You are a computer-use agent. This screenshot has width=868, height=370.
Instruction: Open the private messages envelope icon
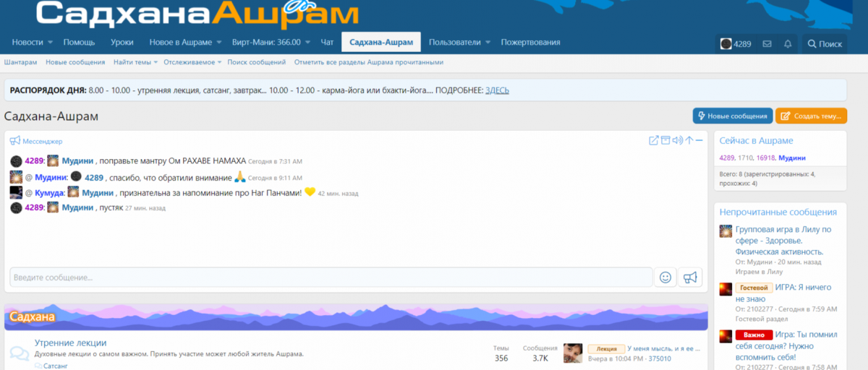767,44
